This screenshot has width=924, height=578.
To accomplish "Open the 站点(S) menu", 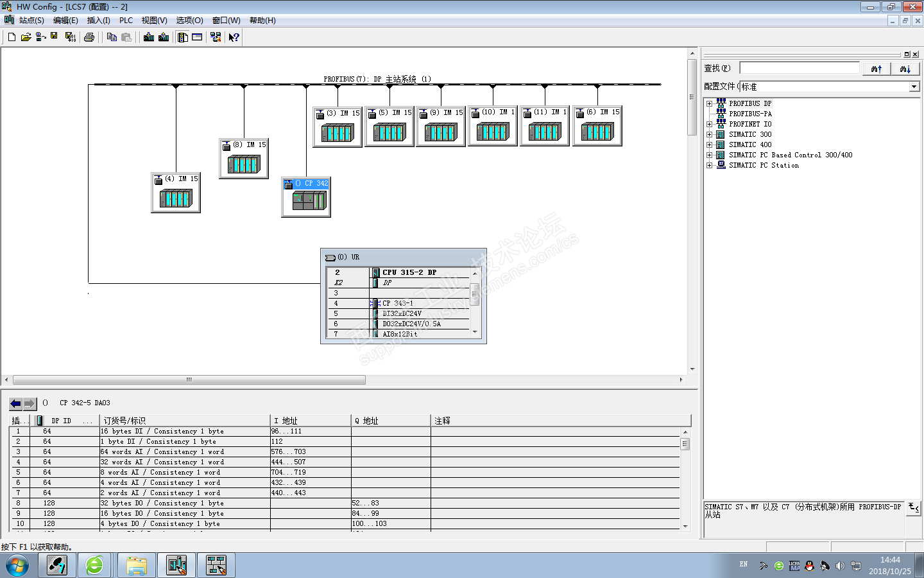I will coord(31,21).
